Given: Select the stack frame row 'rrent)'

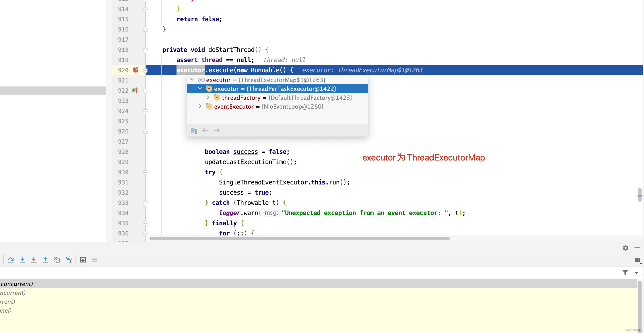Looking at the screenshot, I should coord(318,302).
